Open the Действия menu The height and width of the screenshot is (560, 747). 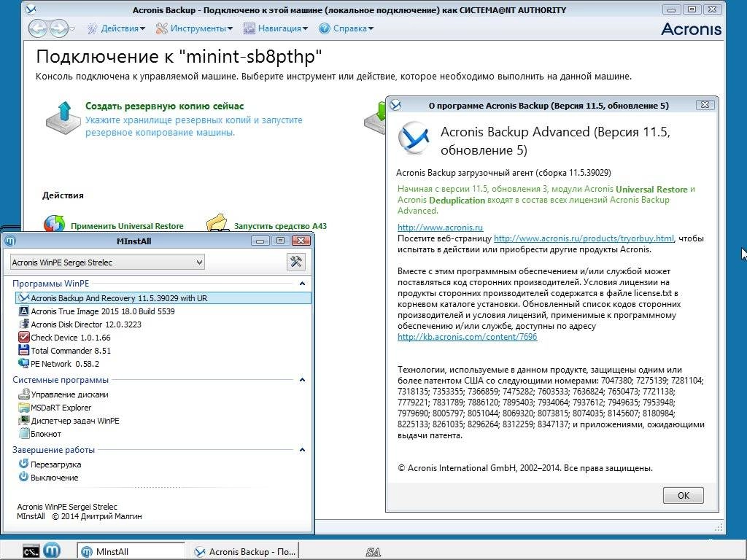[116, 28]
